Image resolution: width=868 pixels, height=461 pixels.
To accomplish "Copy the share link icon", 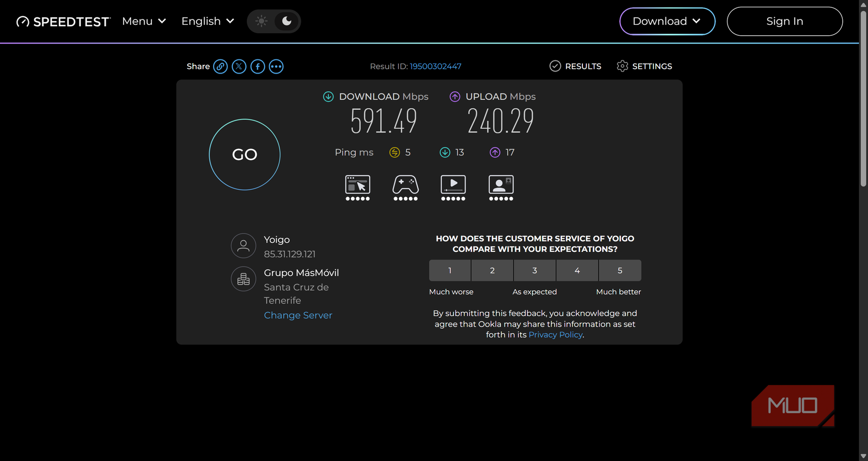I will pyautogui.click(x=220, y=66).
